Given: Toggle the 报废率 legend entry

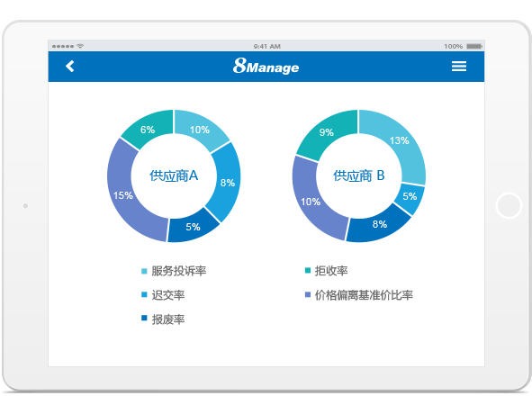Looking at the screenshot, I should 163,319.
